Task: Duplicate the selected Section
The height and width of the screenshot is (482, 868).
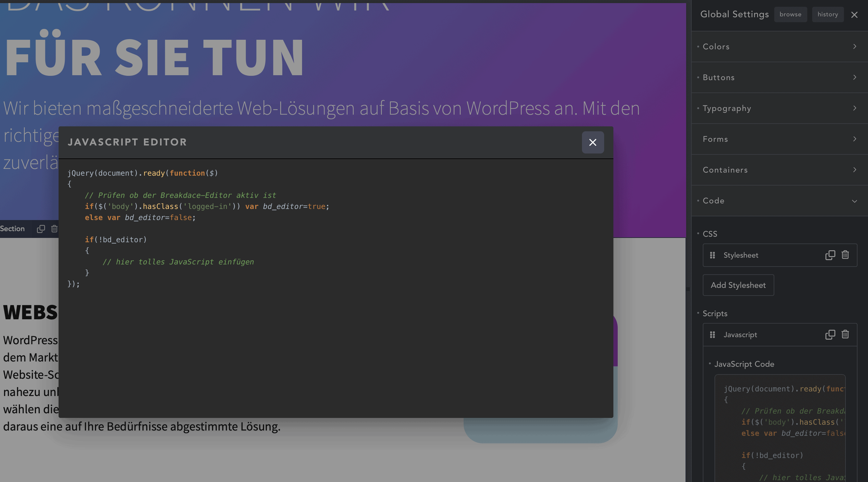Action: pyautogui.click(x=41, y=229)
